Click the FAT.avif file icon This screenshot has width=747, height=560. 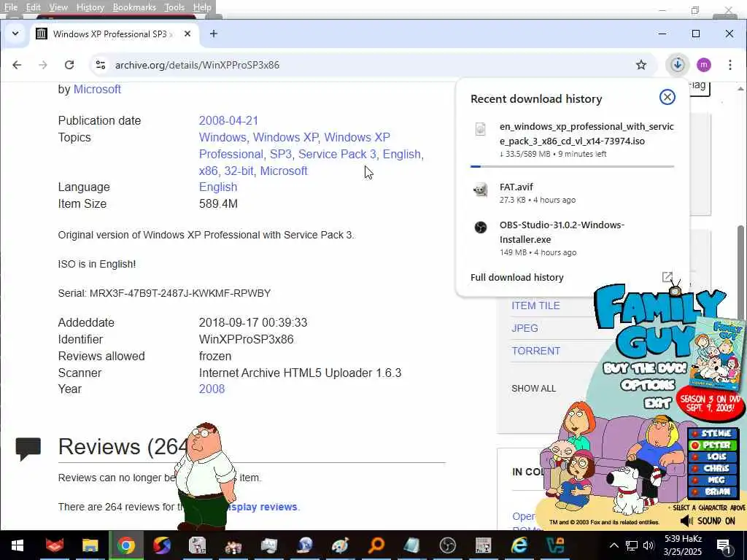(481, 190)
